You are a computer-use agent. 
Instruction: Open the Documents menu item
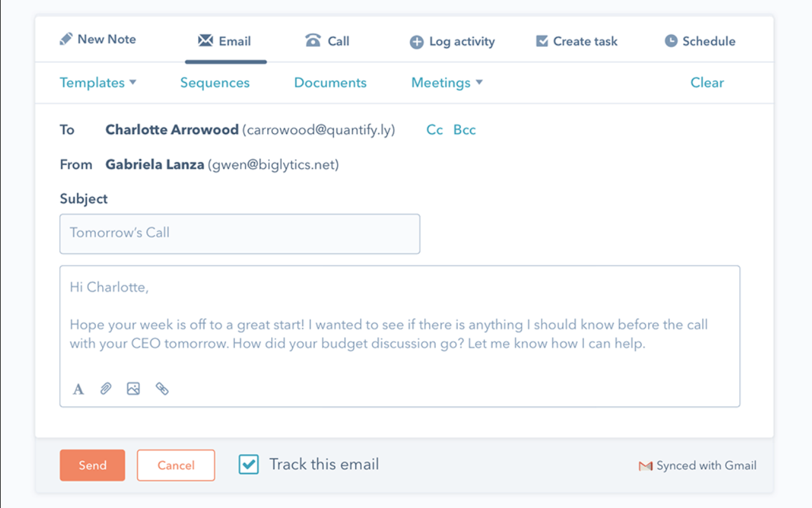[x=330, y=83]
